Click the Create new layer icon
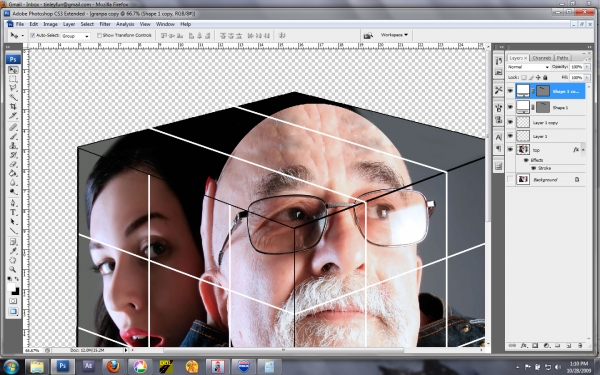The height and width of the screenshot is (375, 600). [569, 346]
